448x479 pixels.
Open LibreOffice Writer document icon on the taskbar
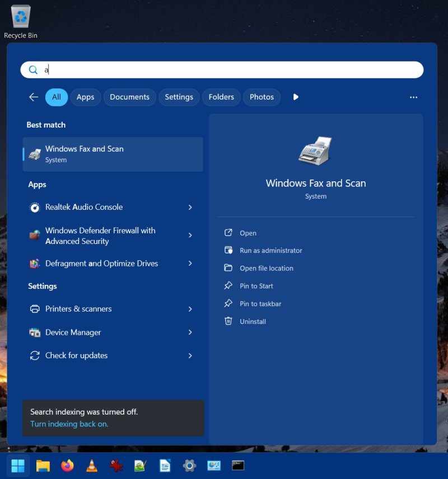[165, 466]
